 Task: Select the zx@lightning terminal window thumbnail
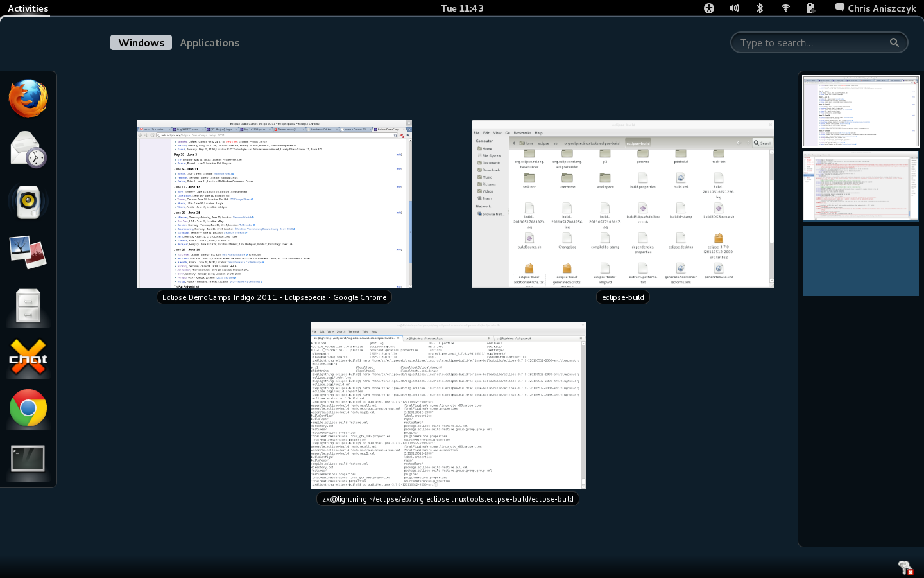(x=448, y=405)
